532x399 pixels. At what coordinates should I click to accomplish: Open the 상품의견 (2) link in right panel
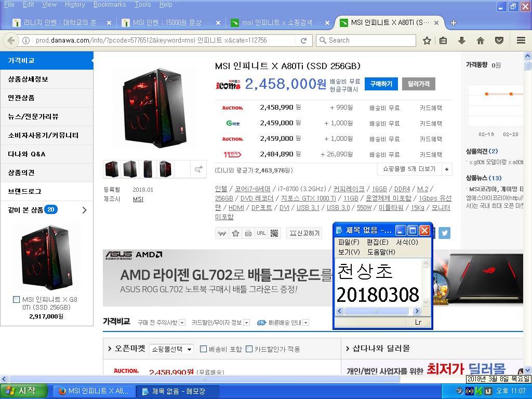click(x=482, y=151)
